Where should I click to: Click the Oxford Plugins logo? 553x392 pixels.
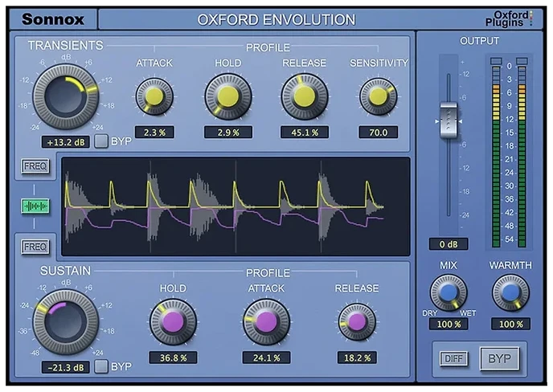[510, 18]
